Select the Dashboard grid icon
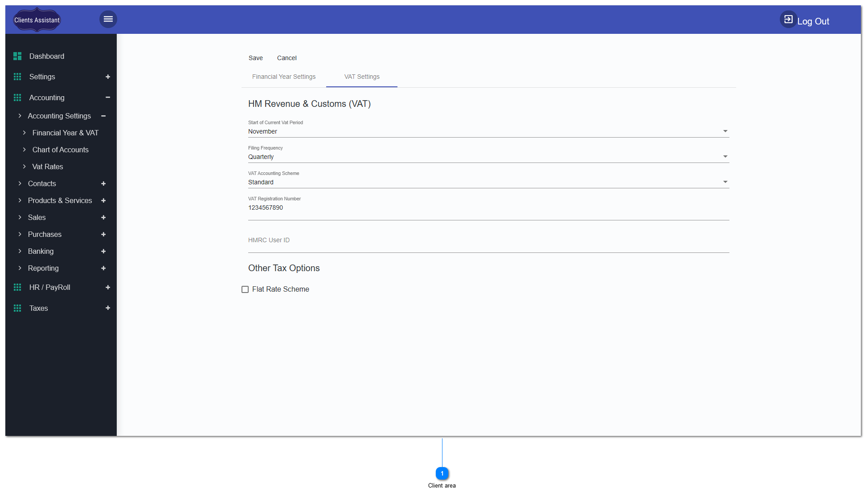The image size is (868, 496). [17, 56]
